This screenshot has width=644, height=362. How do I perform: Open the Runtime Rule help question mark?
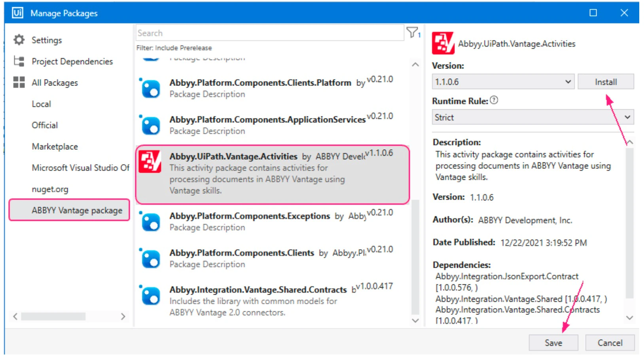click(x=494, y=100)
